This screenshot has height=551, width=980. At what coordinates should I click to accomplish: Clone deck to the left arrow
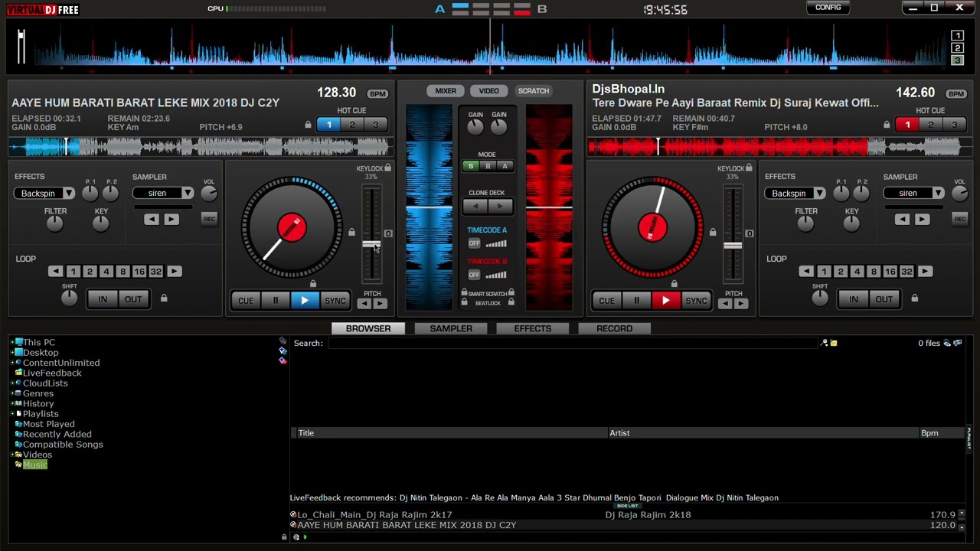475,207
